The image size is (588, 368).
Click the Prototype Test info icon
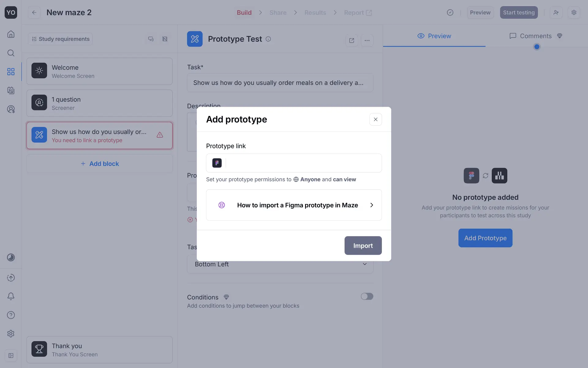click(x=268, y=39)
